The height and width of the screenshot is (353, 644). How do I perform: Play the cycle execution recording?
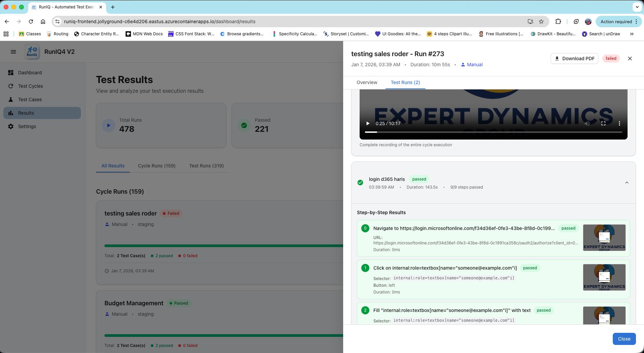point(368,123)
